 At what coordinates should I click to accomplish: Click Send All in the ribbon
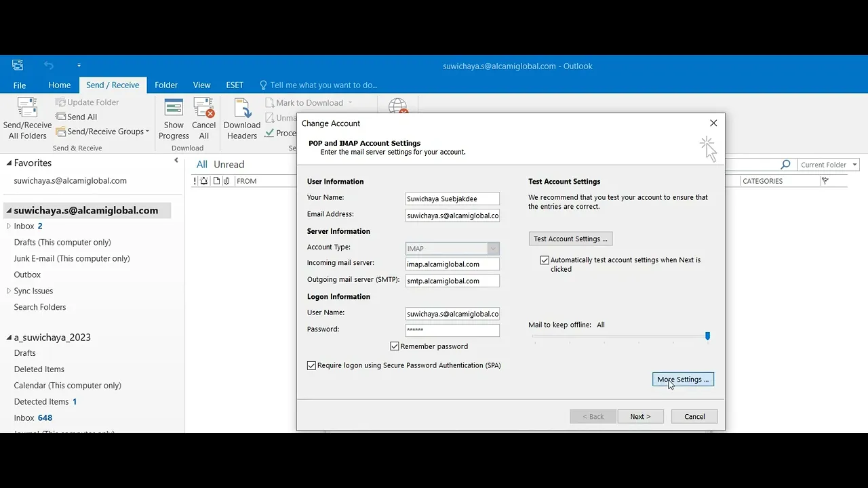pos(77,117)
